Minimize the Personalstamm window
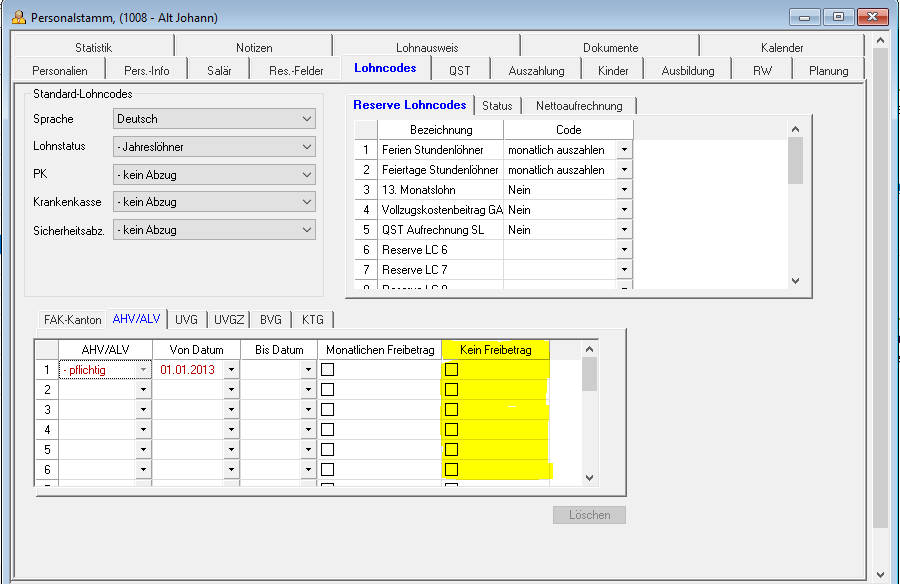The width and height of the screenshot is (900, 584). click(x=807, y=17)
